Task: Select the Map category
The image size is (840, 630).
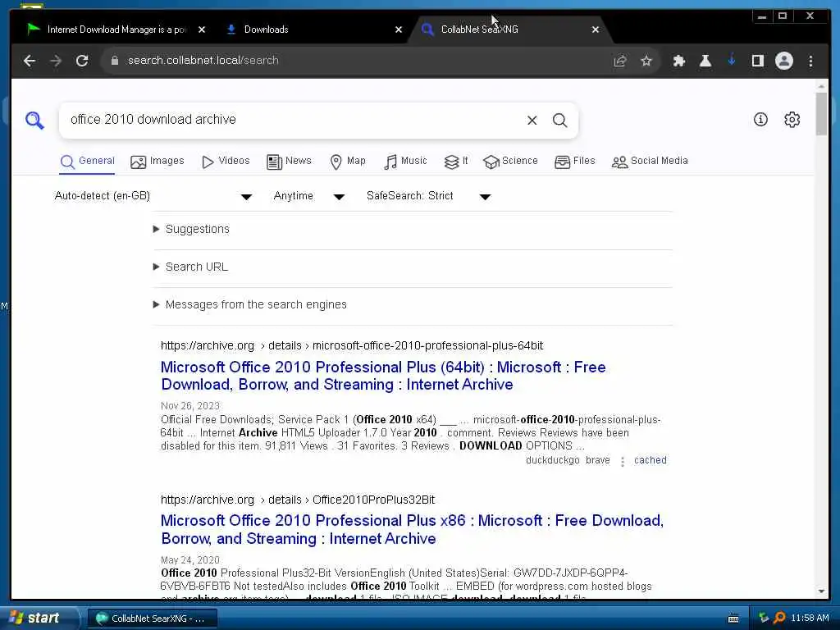Action: tap(348, 161)
